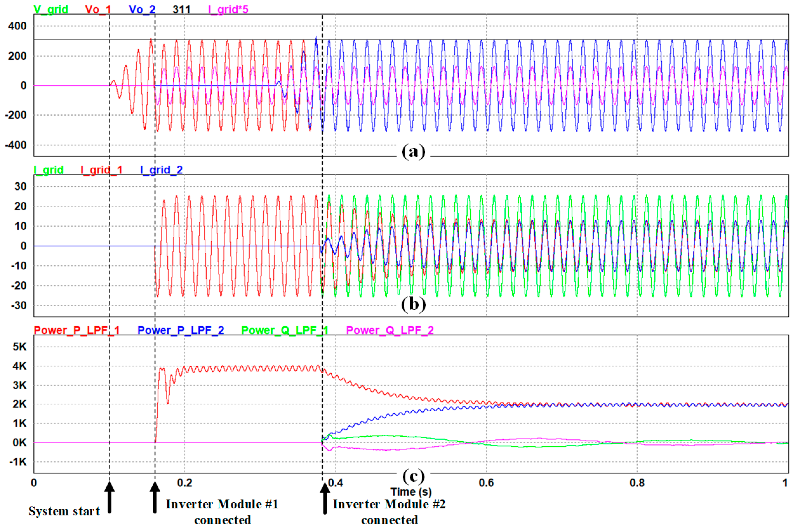This screenshot has height=532, width=796.
Task: Click the 311 reference legend label
Action: [x=181, y=9]
